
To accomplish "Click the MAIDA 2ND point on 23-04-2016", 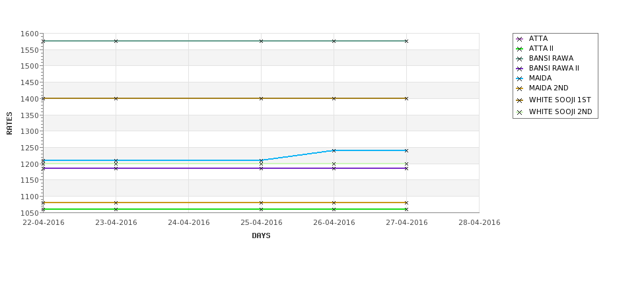I will (116, 203).
